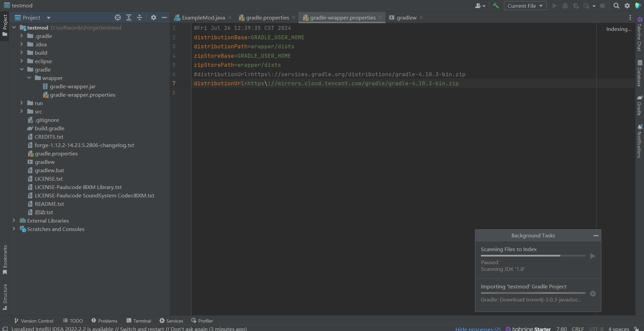The width and height of the screenshot is (644, 331).
Task: Open the Bookmarks side panel
Action: point(5,260)
